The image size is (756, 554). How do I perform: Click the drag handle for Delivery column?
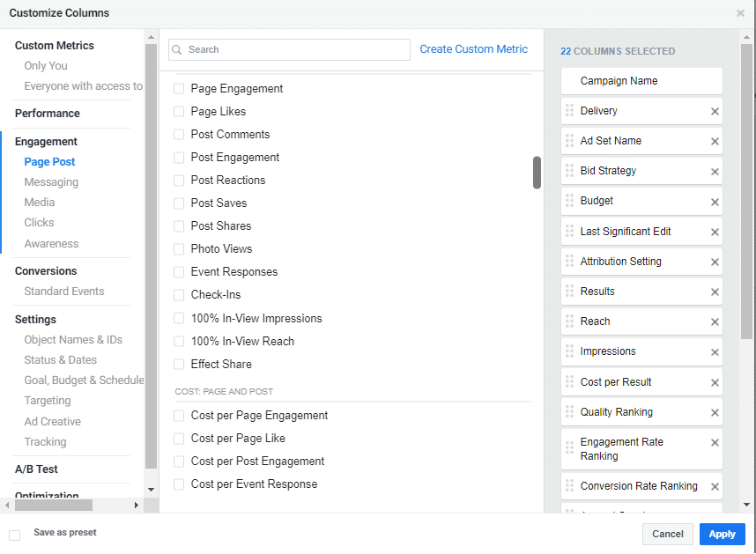coord(569,111)
